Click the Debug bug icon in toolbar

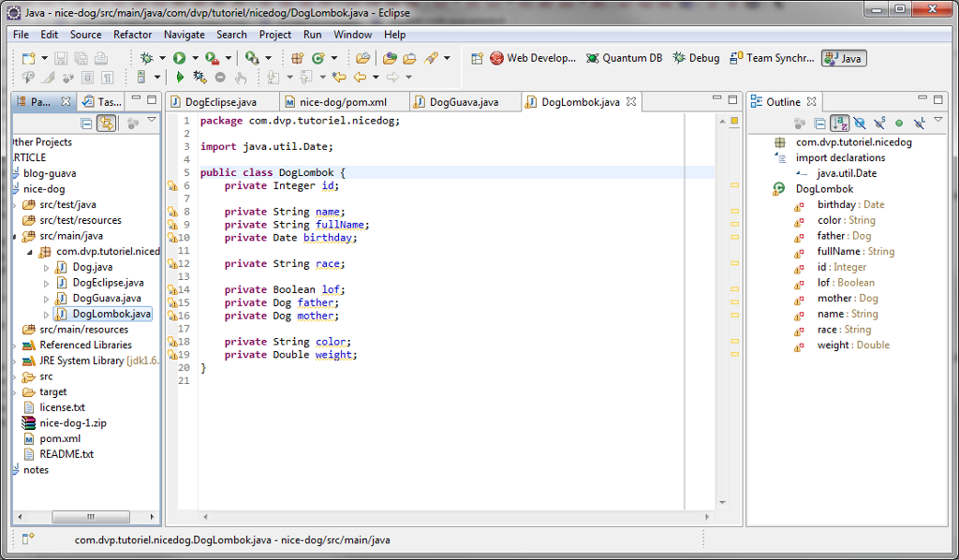point(146,58)
